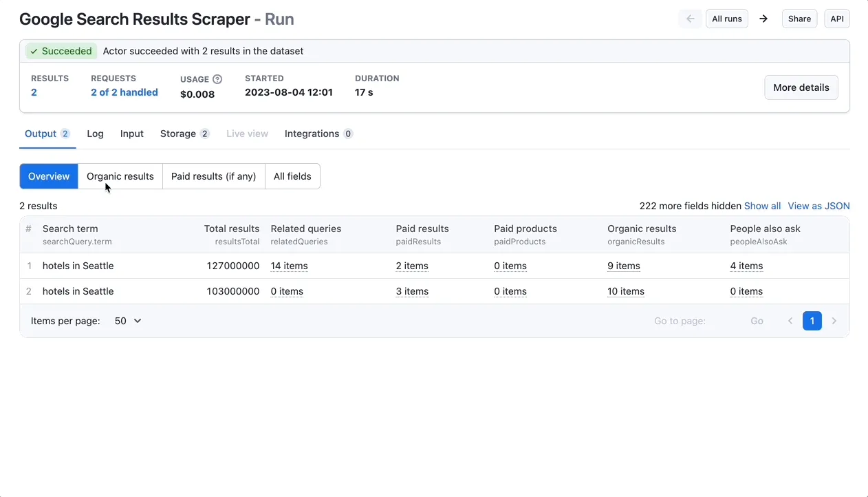This screenshot has width=868, height=497.
Task: Go to previous page chevron
Action: (790, 321)
